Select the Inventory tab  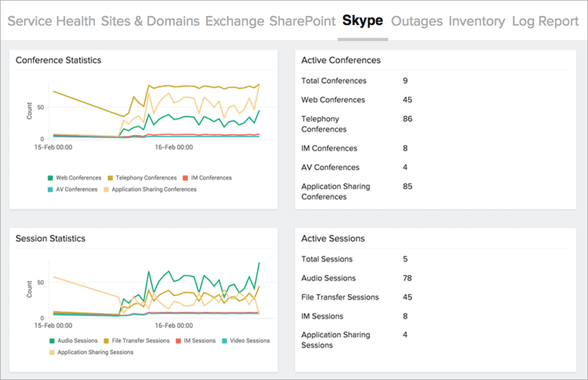coord(477,20)
